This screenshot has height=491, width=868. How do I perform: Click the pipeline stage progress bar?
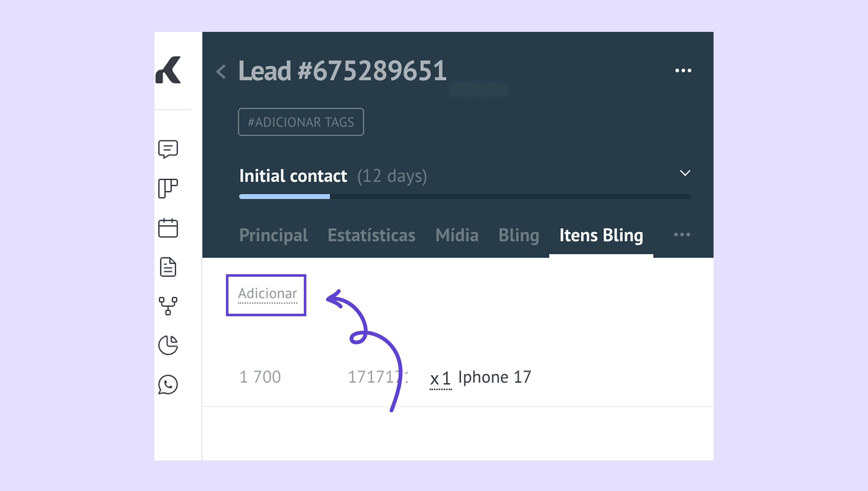tap(465, 197)
